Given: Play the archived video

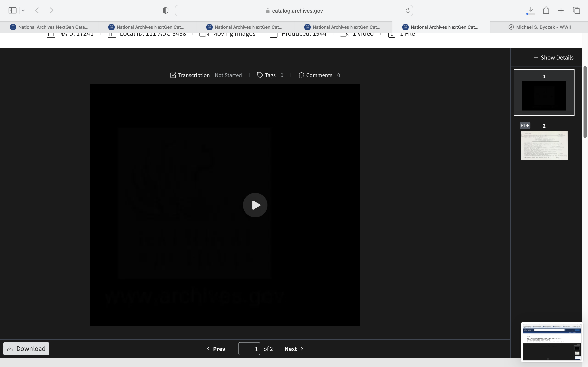Looking at the screenshot, I should [x=255, y=205].
